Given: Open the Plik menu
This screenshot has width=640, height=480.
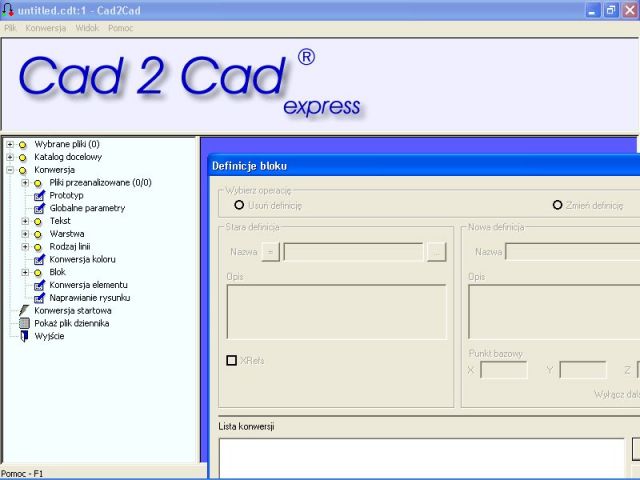Looking at the screenshot, I should pyautogui.click(x=10, y=28).
